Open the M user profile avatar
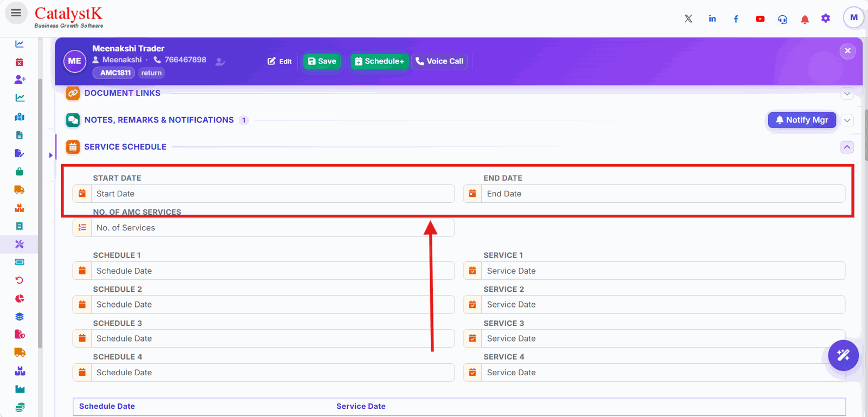Screen dimensions: 868x417 coord(854,17)
